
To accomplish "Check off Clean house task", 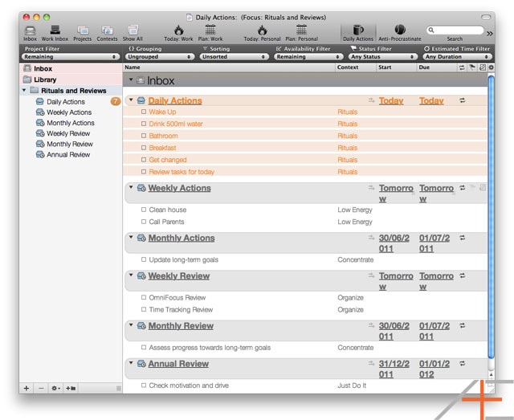I will click(x=144, y=210).
